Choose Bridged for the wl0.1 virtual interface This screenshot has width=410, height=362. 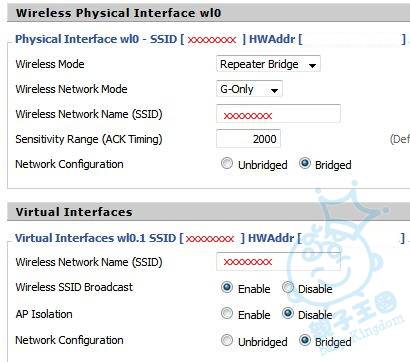point(305,340)
